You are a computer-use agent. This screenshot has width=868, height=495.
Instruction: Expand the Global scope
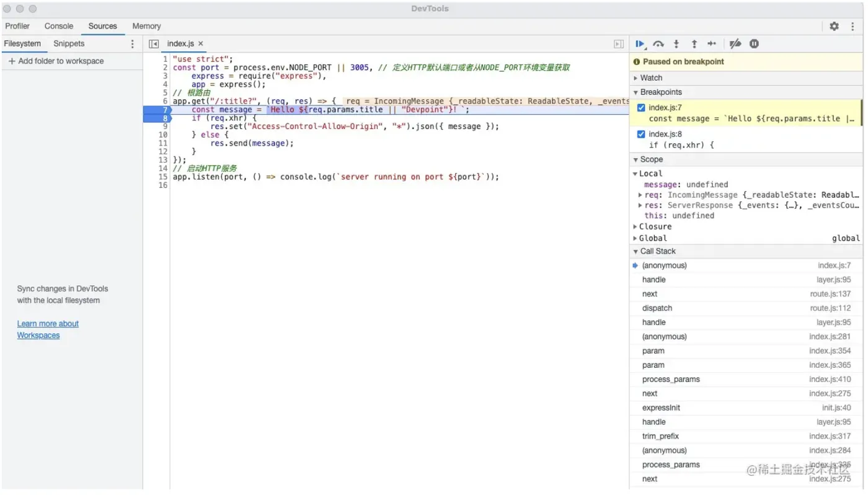(635, 239)
